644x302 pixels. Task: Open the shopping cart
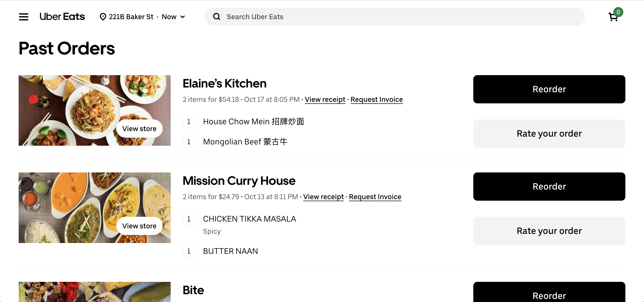click(x=614, y=17)
